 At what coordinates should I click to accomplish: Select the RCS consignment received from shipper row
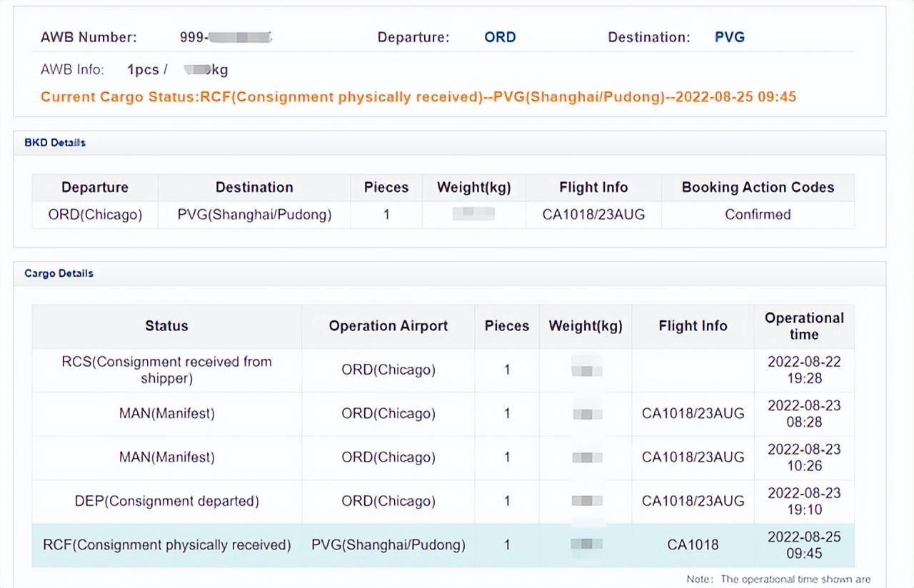pyautogui.click(x=166, y=370)
